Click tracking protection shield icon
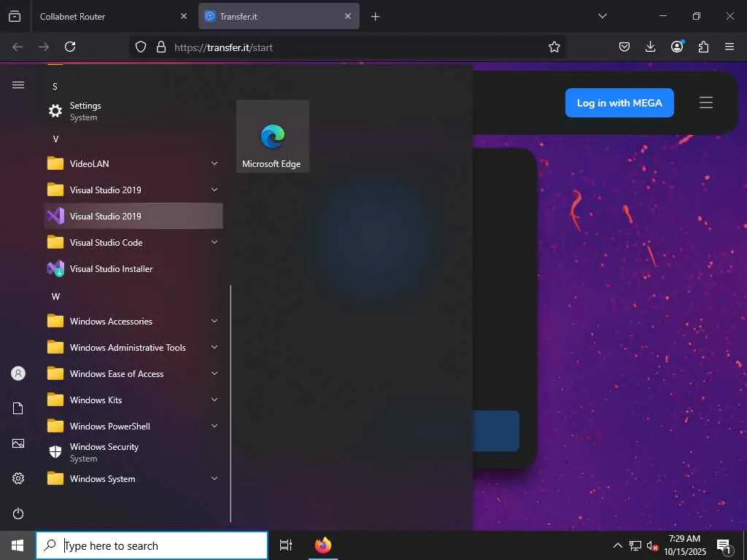The image size is (747, 560). 141,47
